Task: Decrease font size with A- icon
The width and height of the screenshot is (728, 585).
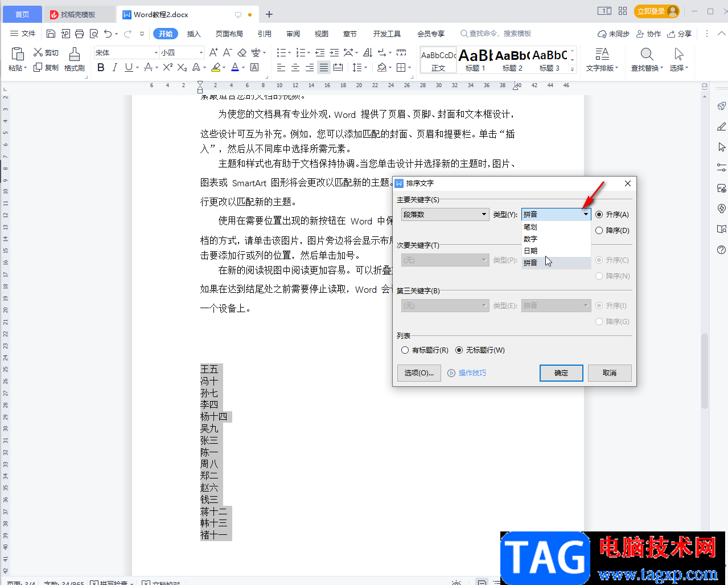Action: tap(227, 52)
